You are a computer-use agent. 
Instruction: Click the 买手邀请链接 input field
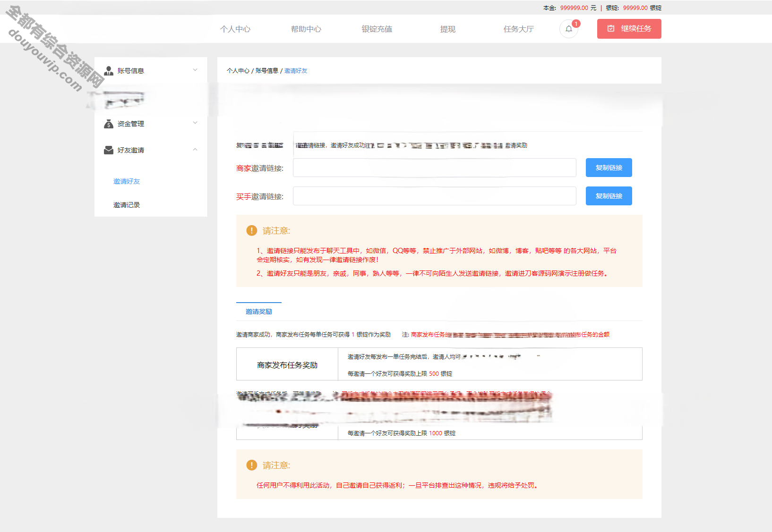click(435, 196)
